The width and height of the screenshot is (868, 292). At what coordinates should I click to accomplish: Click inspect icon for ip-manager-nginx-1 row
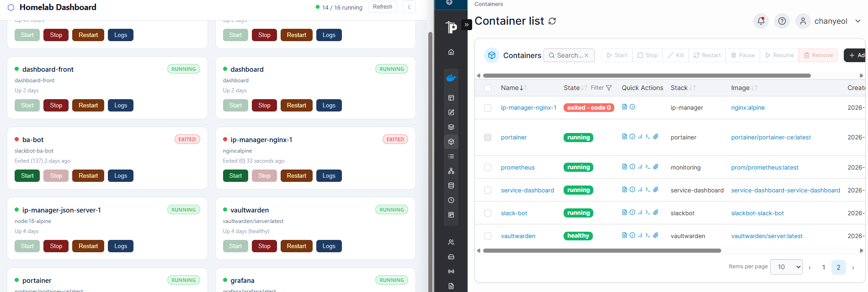632,107
